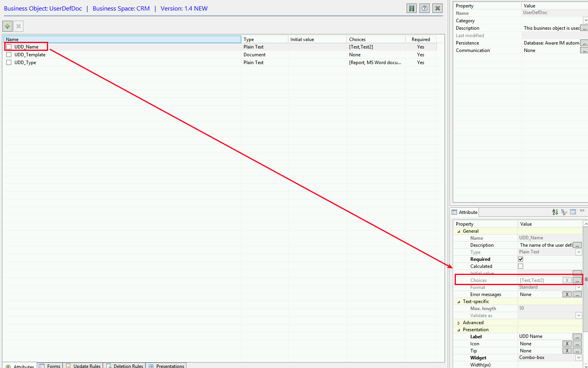Image resolution: width=588 pixels, height=368 pixels.
Task: Edit attribute Description via ellipsis button
Action: click(x=577, y=245)
